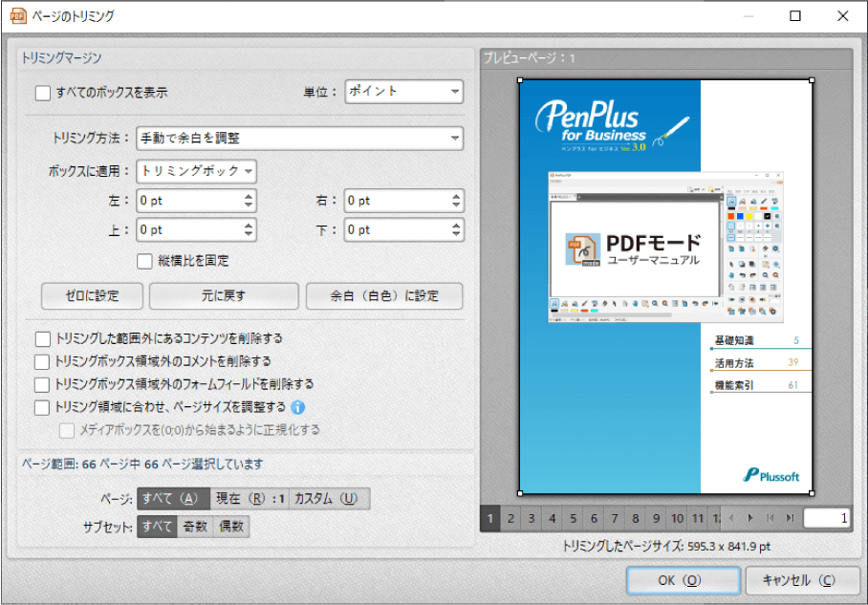The image size is (868, 605).
Task: Select the すべて subset option
Action: tap(157, 527)
